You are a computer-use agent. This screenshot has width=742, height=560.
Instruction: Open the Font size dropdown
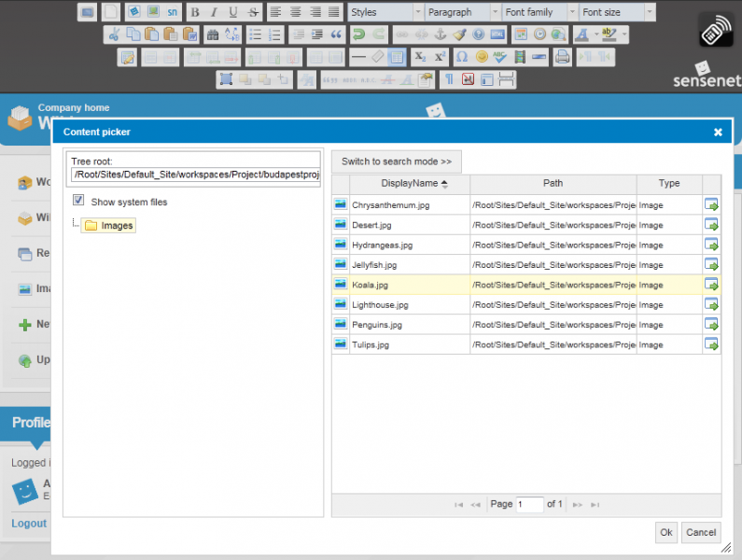617,12
